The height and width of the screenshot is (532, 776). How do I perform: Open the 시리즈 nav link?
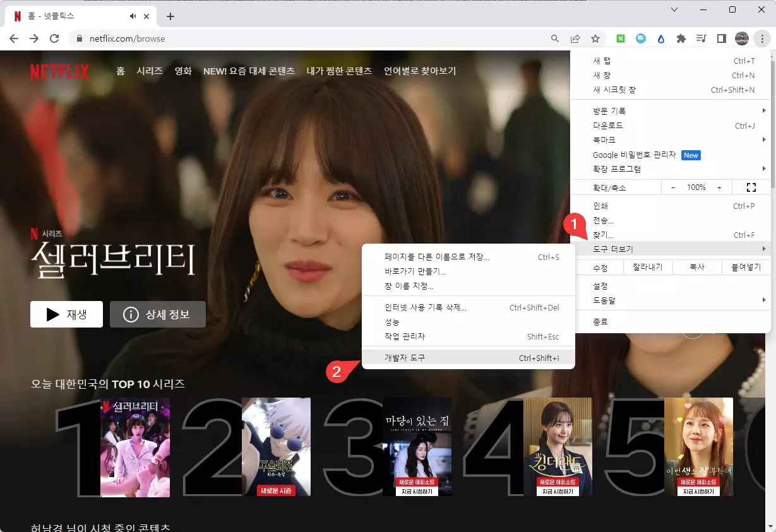(x=150, y=71)
